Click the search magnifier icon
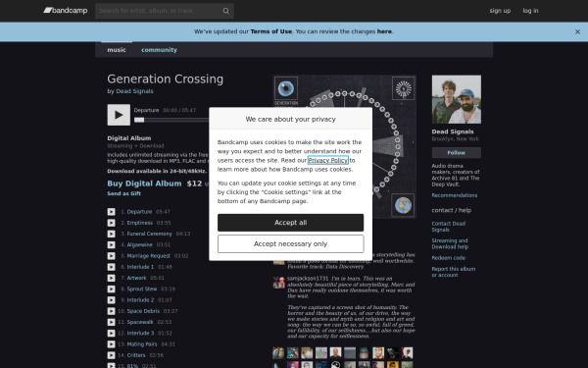 click(225, 11)
